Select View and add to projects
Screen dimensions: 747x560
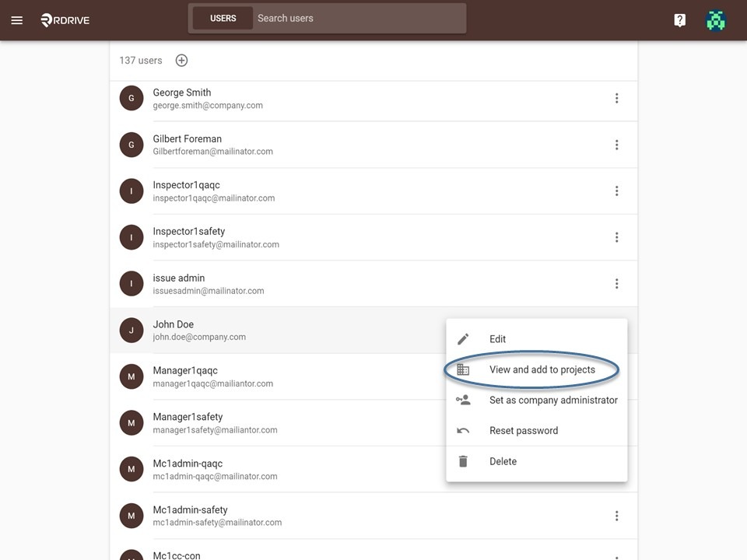536,369
